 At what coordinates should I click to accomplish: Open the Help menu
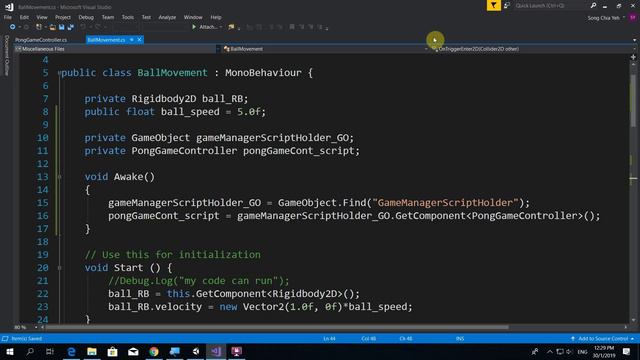tap(216, 17)
